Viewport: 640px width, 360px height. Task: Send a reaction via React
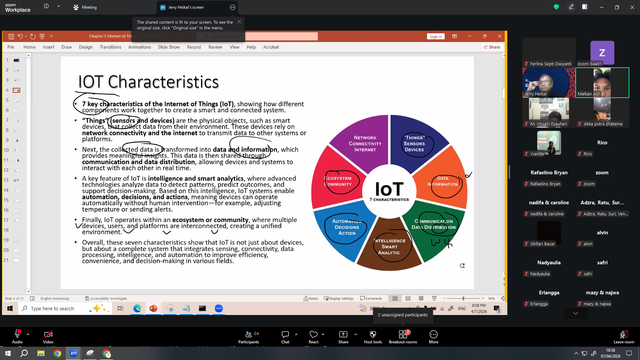click(x=313, y=337)
